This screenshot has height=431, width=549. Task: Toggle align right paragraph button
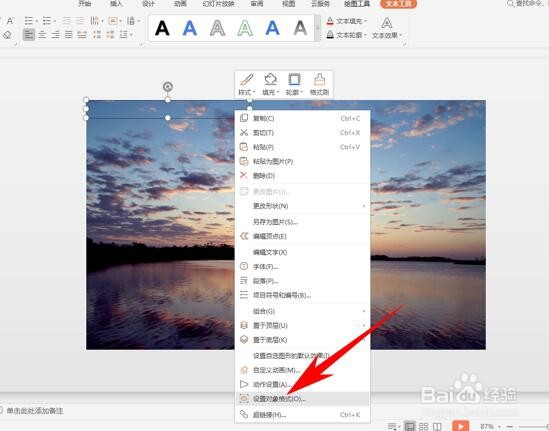coord(55,35)
